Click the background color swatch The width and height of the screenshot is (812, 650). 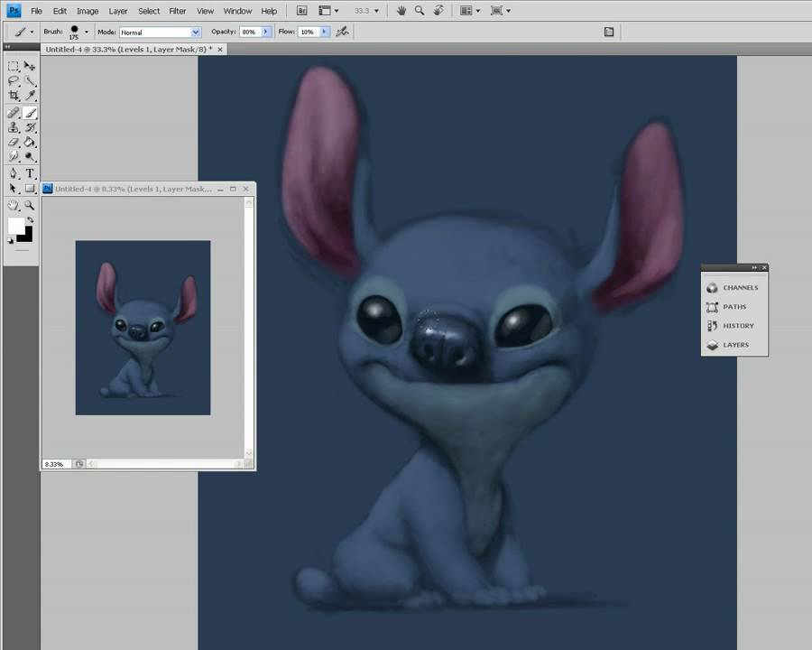click(27, 237)
